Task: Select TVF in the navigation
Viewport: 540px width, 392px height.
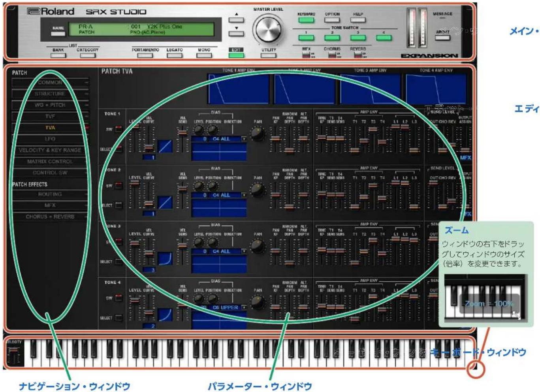Action: [x=50, y=117]
